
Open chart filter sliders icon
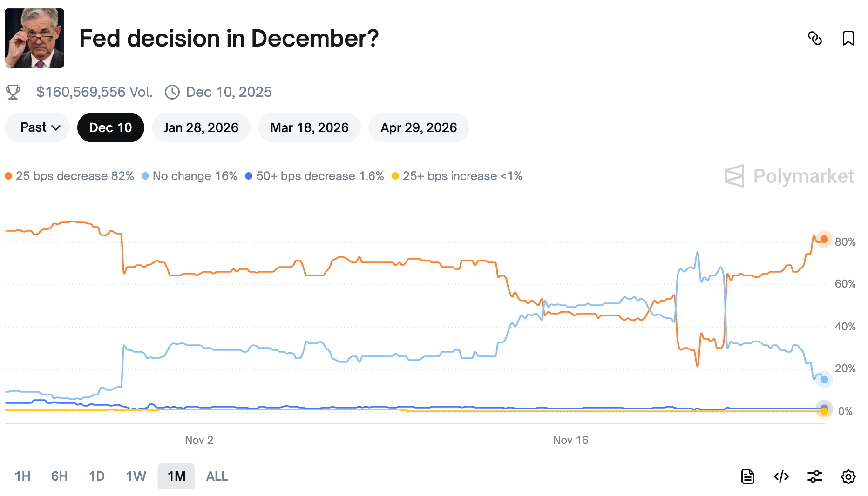[814, 476]
